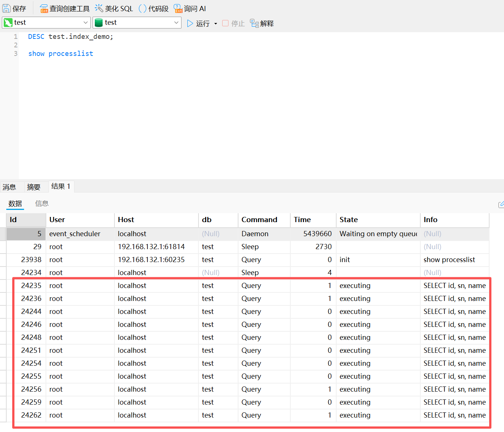Select the Id cell 24255
Screen dimensions: 504x432
pyautogui.click(x=26, y=376)
